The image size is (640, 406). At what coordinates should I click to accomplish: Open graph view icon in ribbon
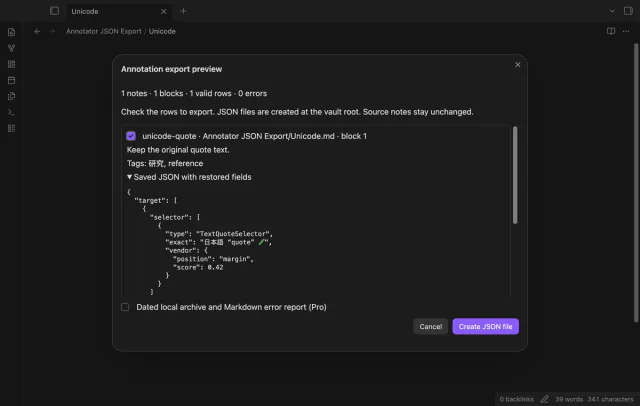pos(11,48)
